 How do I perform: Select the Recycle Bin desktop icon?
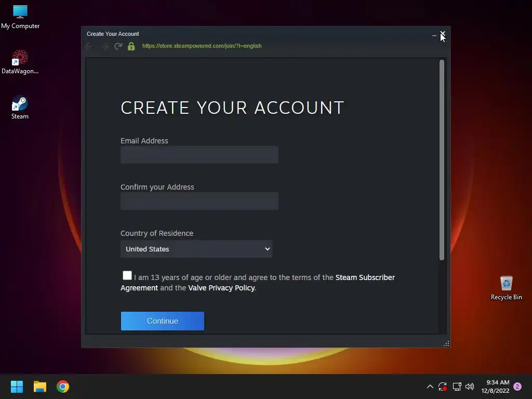coord(506,288)
